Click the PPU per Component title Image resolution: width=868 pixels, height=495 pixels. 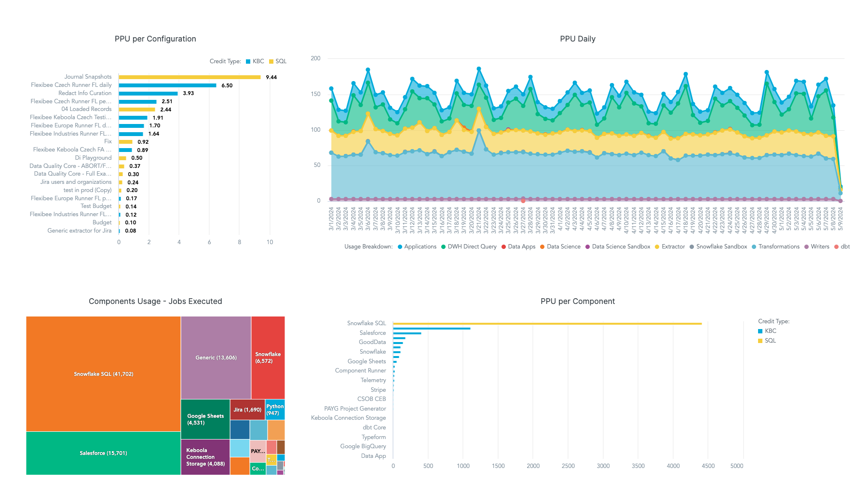tap(578, 302)
